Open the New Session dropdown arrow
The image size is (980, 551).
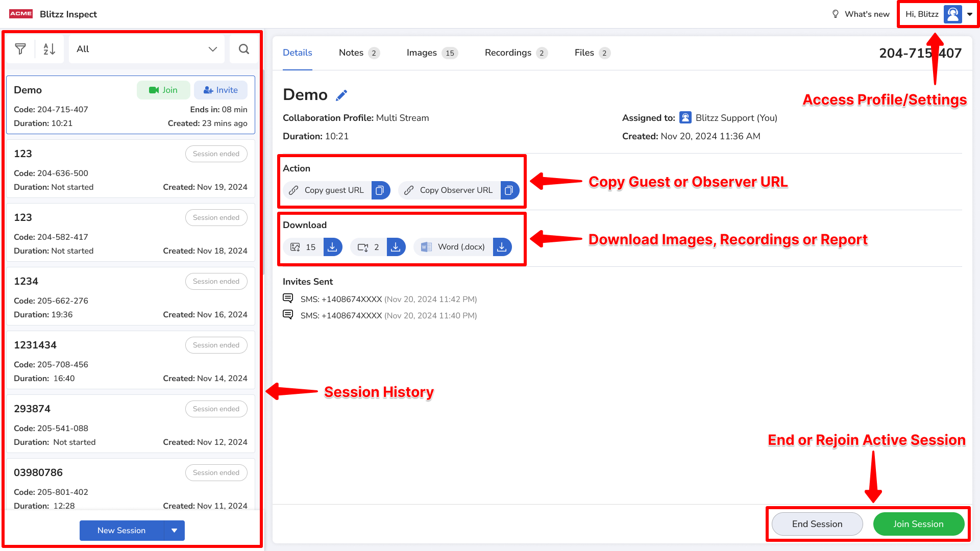174,531
